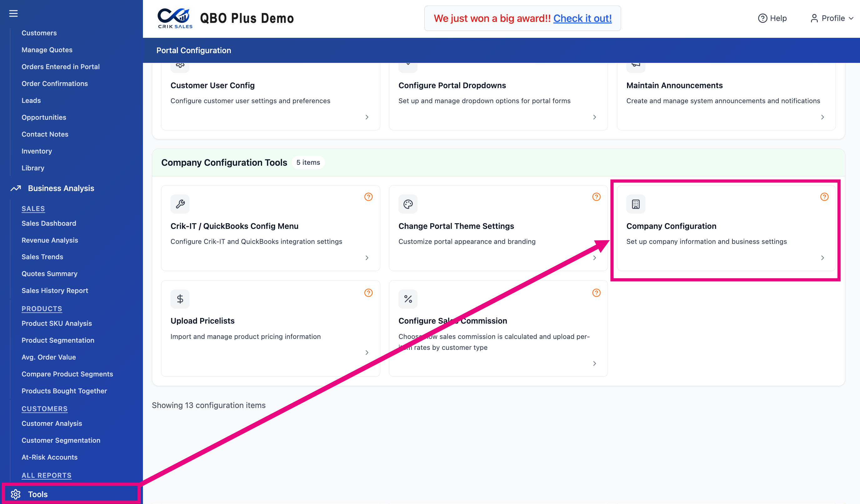
Task: Click the Tools gear icon in sidebar
Action: 15,494
